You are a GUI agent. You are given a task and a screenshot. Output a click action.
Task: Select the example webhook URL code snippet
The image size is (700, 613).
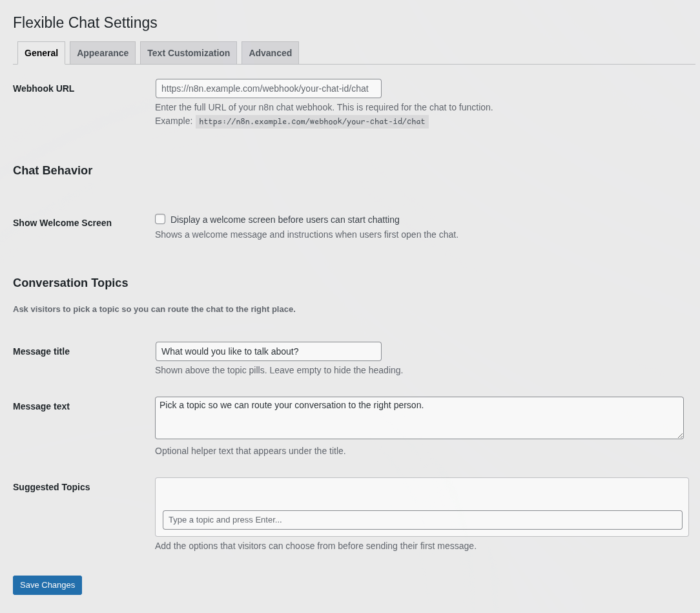click(312, 121)
